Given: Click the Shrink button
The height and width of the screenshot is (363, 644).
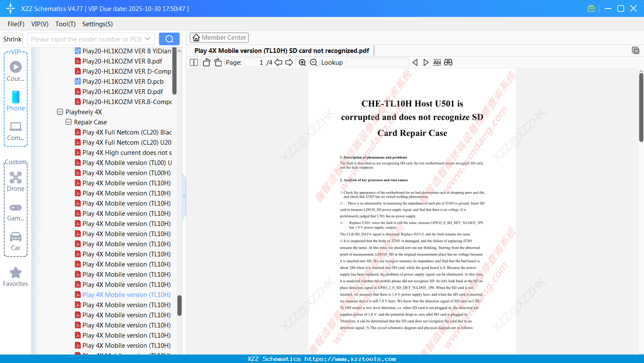Looking at the screenshot, I should pos(13,39).
